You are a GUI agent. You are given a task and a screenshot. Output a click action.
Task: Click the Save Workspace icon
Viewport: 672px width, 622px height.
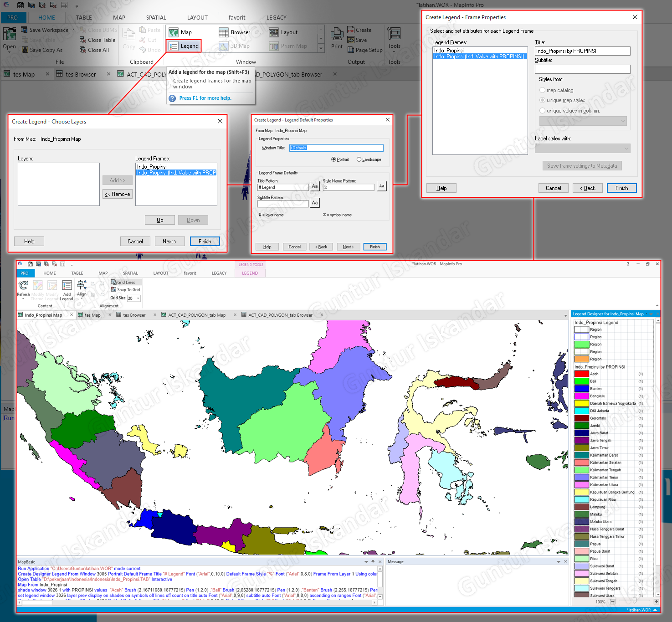25,30
